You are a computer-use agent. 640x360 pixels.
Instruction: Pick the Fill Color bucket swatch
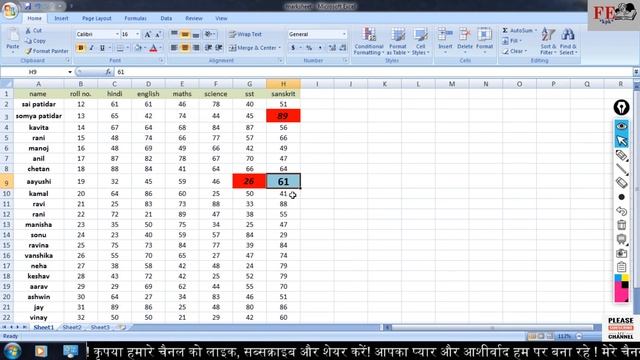[138, 48]
